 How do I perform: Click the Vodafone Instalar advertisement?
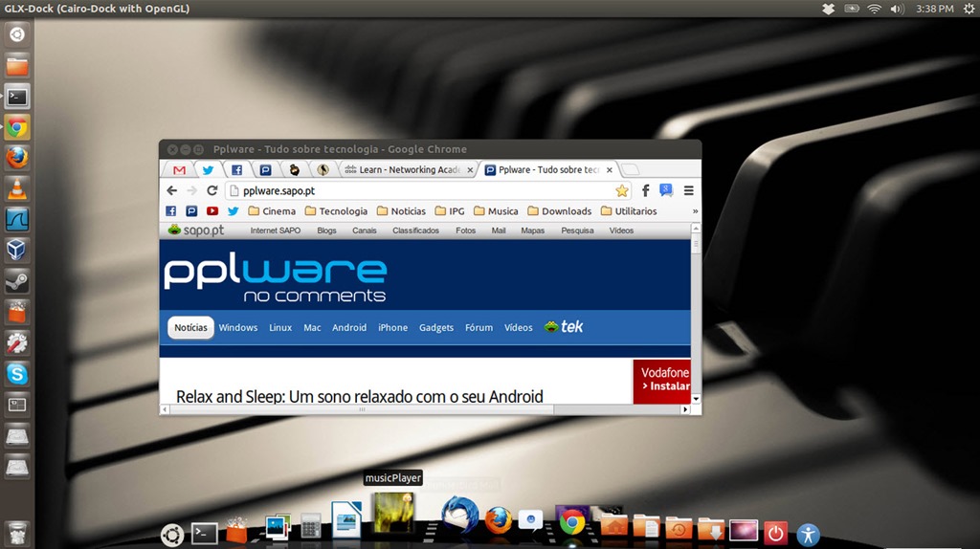tap(662, 381)
